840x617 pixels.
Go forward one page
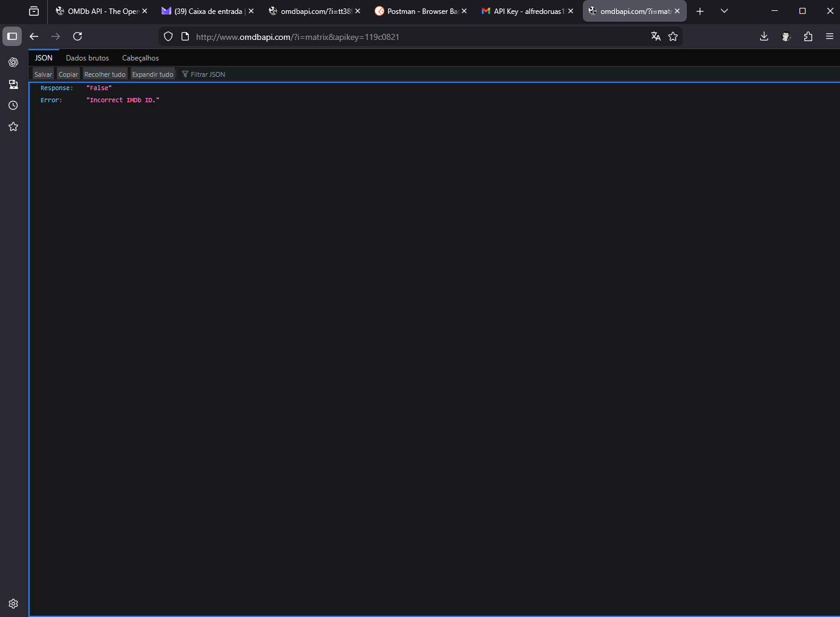[x=56, y=36]
